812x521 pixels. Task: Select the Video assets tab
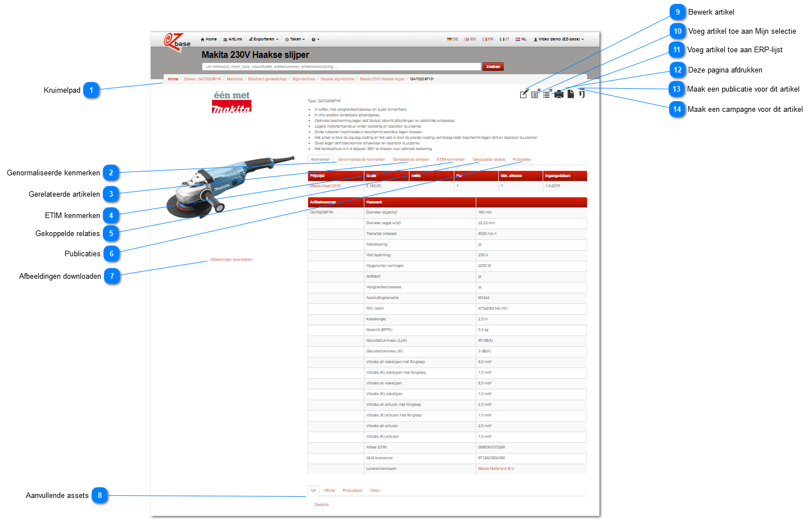coord(375,491)
